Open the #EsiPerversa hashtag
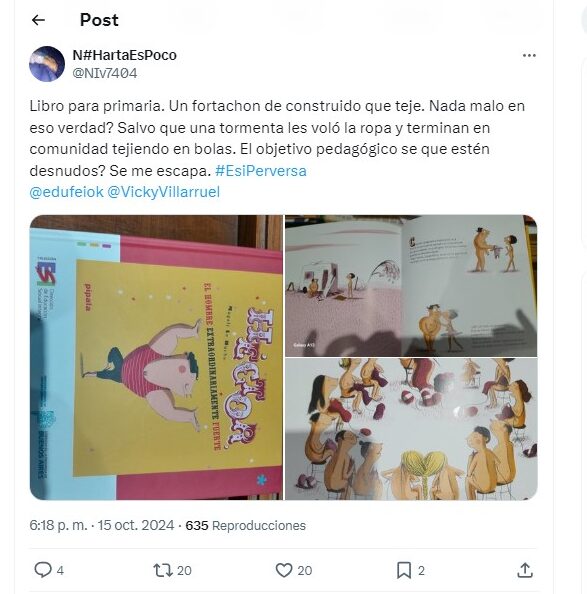587x594 pixels. tap(261, 171)
